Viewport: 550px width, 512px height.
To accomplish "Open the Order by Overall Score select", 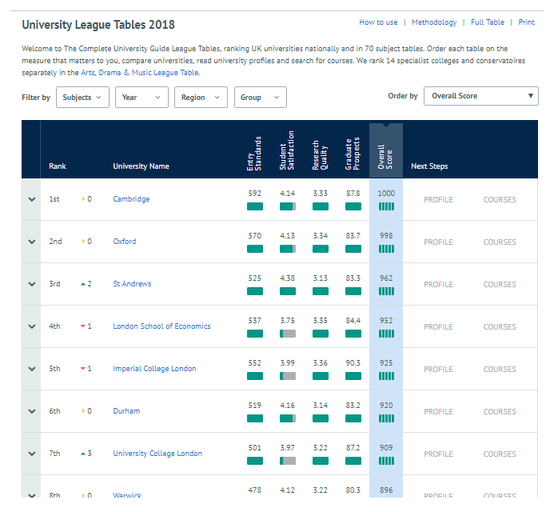I will coord(481,96).
